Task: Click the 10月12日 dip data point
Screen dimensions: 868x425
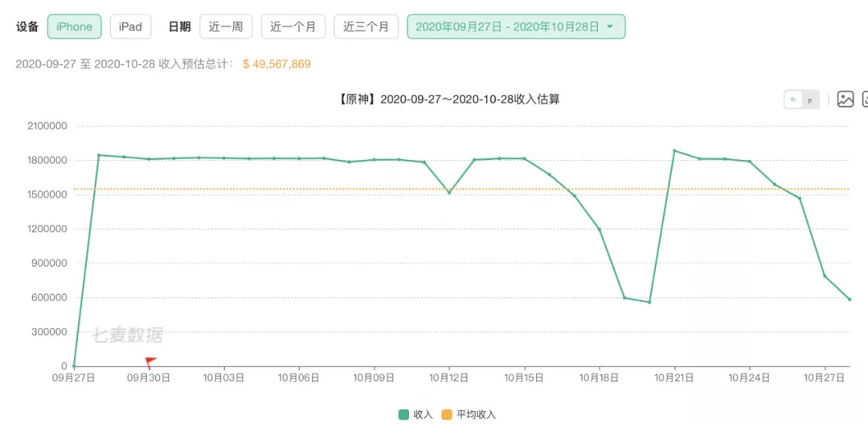Action: coord(449,193)
